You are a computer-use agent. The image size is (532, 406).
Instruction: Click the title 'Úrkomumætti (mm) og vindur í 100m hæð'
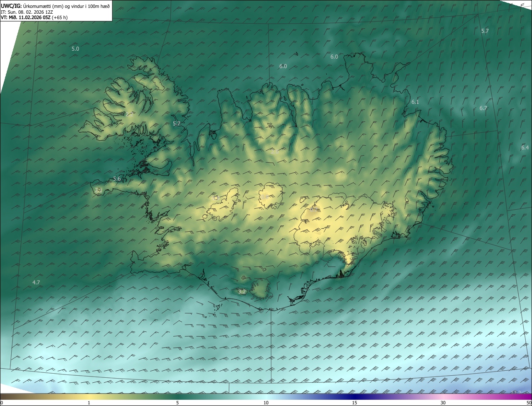[x=66, y=6]
